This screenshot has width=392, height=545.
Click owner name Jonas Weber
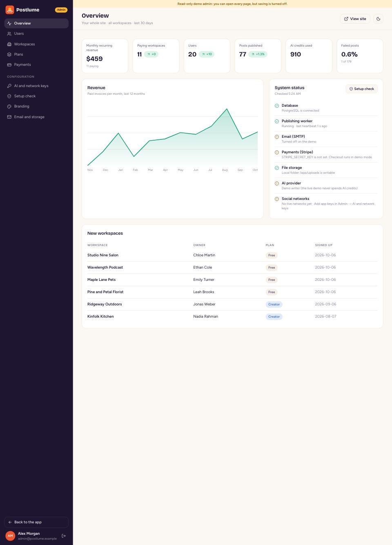pos(204,304)
